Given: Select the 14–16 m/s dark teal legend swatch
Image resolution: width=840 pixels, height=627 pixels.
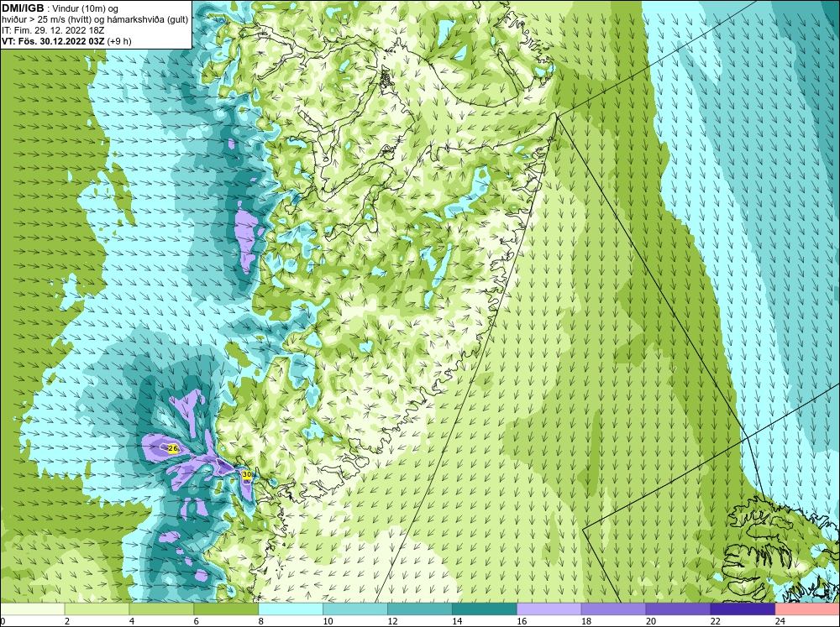Looking at the screenshot, I should pos(485,609).
